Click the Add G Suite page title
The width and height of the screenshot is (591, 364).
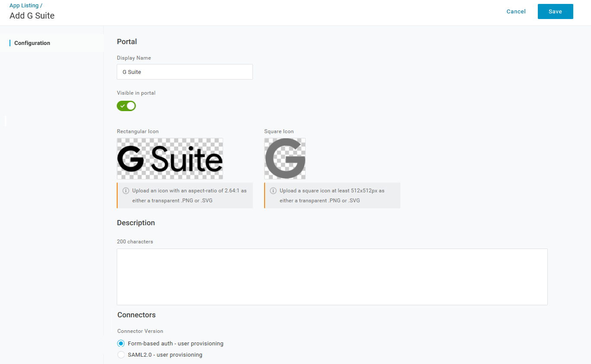[32, 16]
